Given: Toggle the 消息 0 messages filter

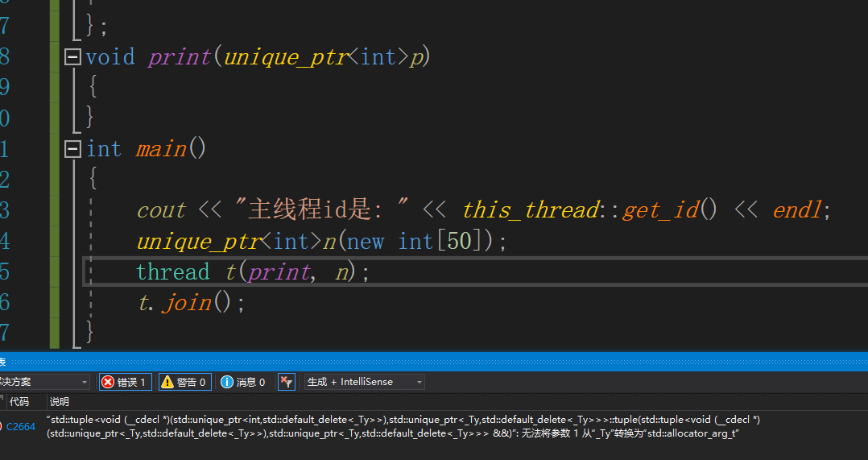Looking at the screenshot, I should coord(243,382).
